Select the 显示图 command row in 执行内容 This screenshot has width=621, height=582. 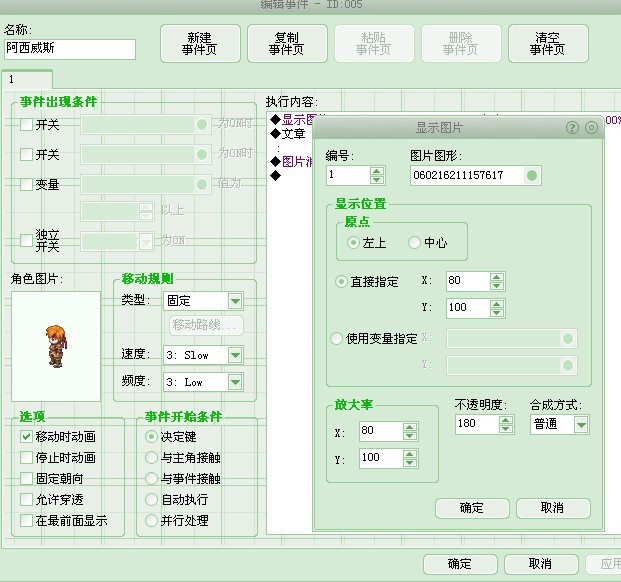pos(292,120)
